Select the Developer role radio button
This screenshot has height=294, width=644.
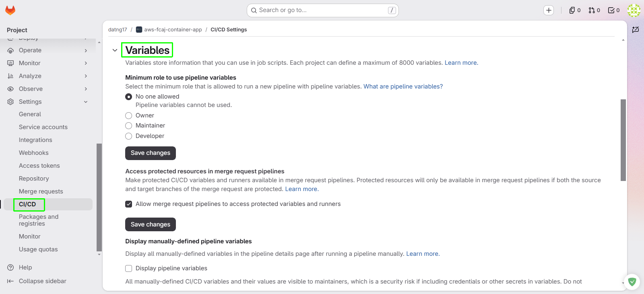point(129,136)
